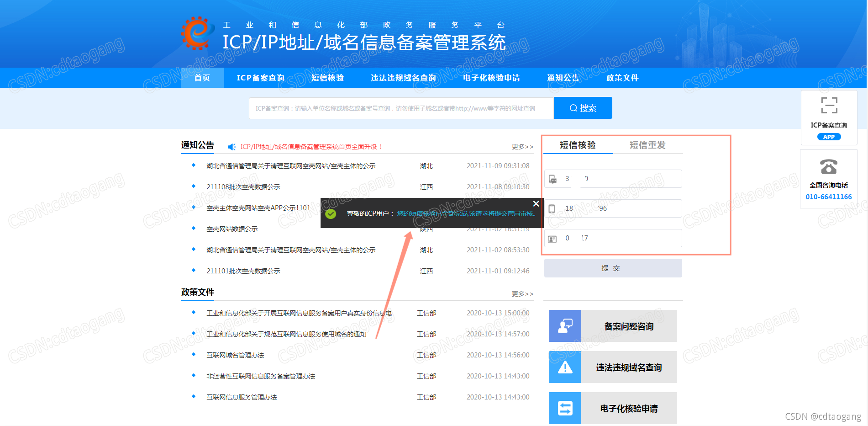Open the 短信核验 navigation menu item
Viewport: 868px width, 426px height.
tap(327, 78)
